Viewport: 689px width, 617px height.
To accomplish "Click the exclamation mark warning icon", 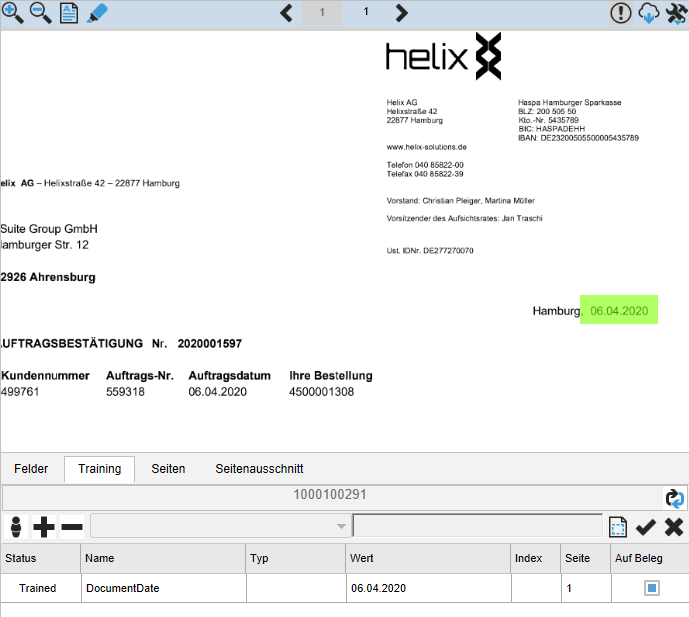I will (x=620, y=13).
